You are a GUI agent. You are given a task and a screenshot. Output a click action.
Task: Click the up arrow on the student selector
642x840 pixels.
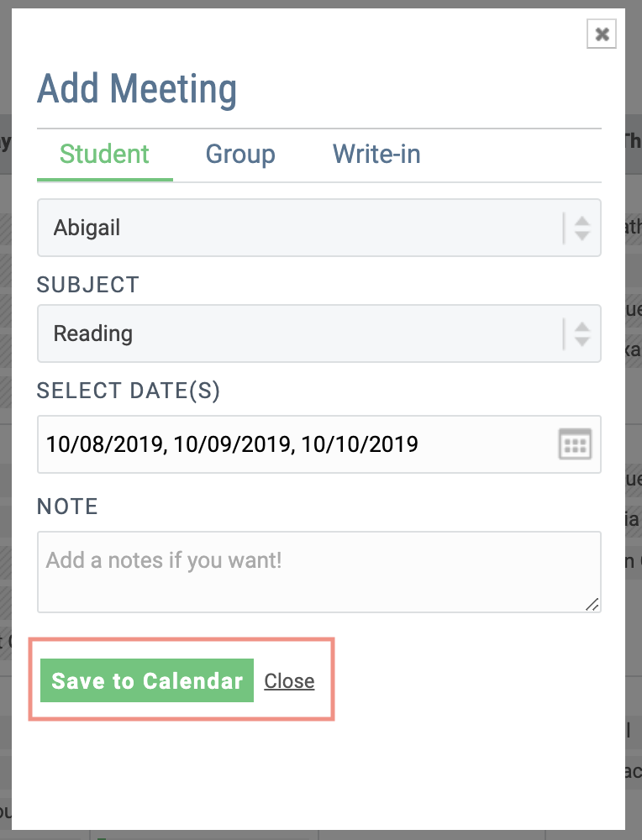coord(582,222)
